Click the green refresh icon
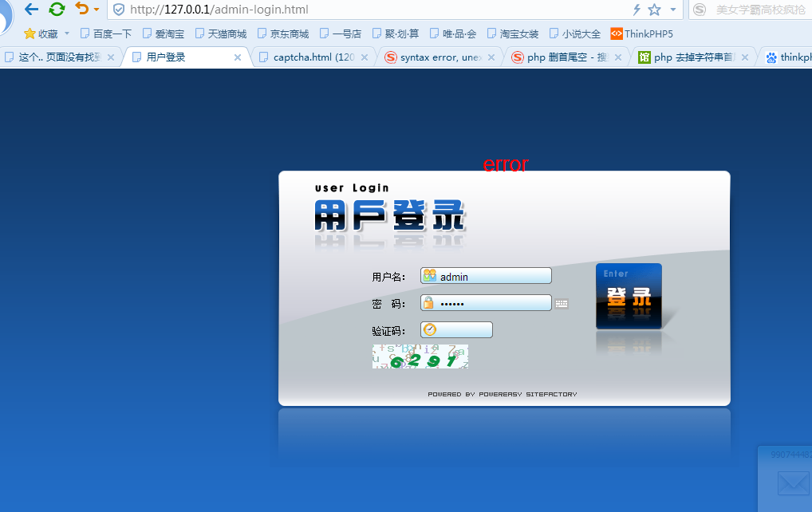 pos(57,10)
